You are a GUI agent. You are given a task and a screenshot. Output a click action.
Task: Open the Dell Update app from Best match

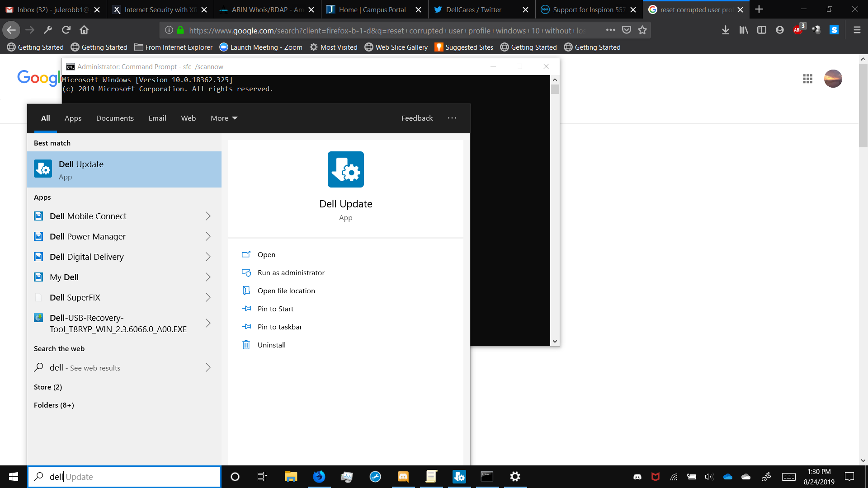81,169
